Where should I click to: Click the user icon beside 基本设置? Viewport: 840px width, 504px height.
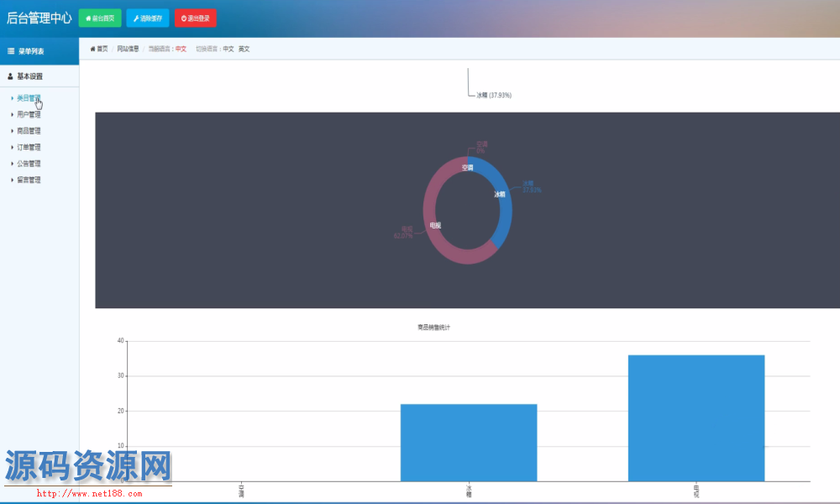pos(11,76)
